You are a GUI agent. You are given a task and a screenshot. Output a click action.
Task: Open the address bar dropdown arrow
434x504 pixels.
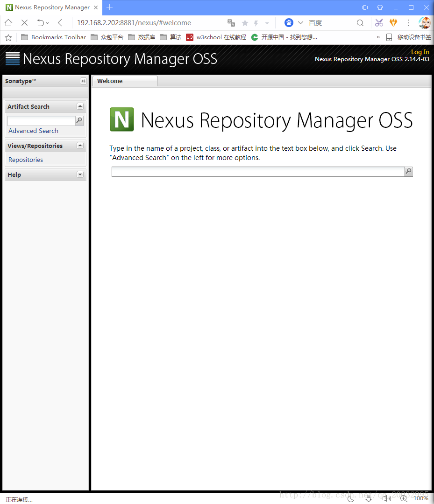click(x=267, y=23)
